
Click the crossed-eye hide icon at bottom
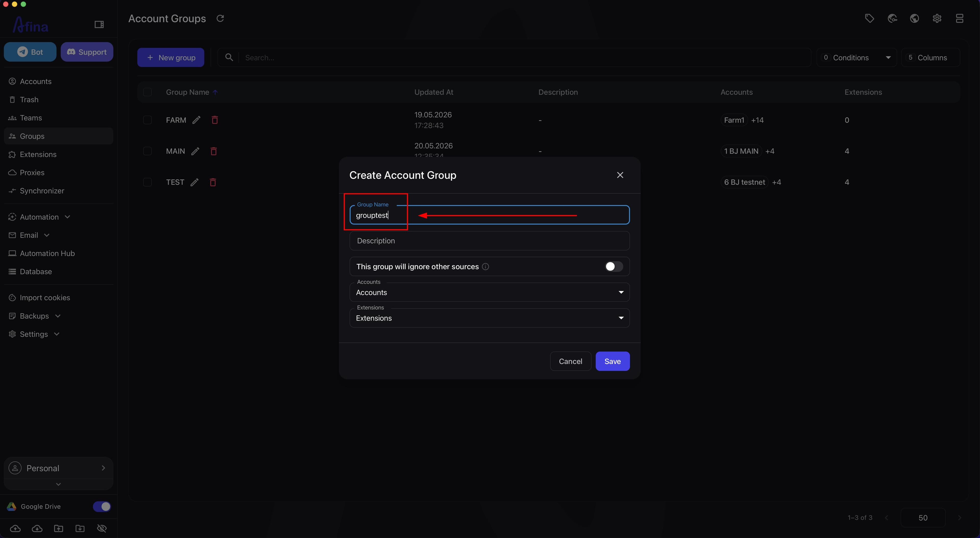102,529
